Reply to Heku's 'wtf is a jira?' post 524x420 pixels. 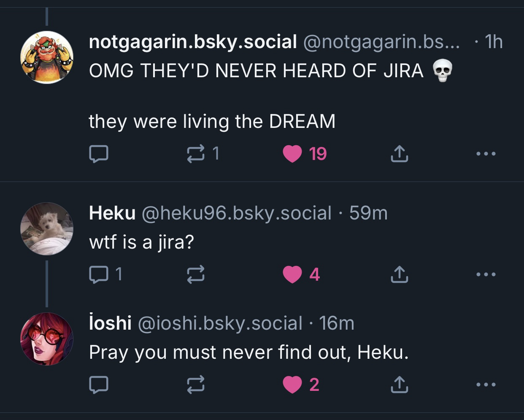click(99, 275)
